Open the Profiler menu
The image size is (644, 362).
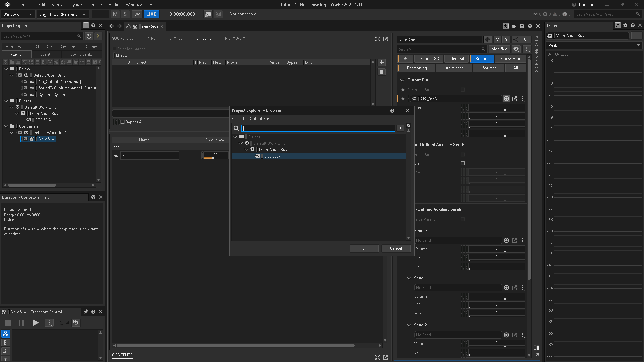(96, 5)
